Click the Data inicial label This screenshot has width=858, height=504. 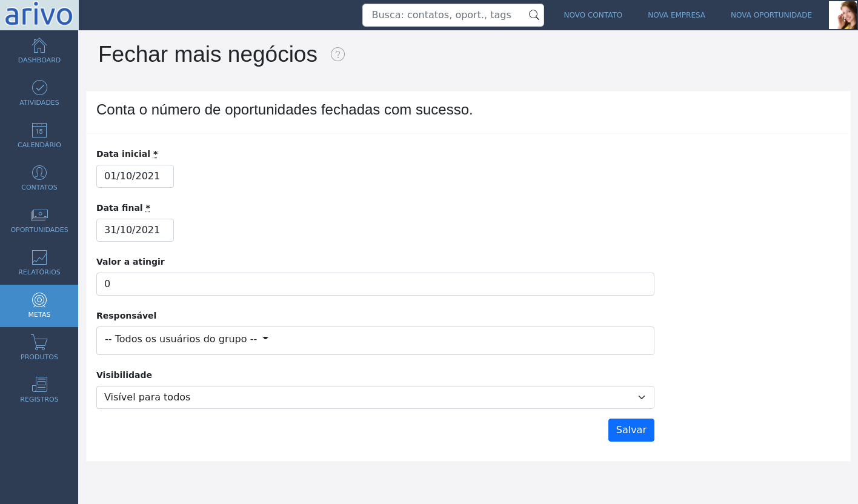coord(127,154)
